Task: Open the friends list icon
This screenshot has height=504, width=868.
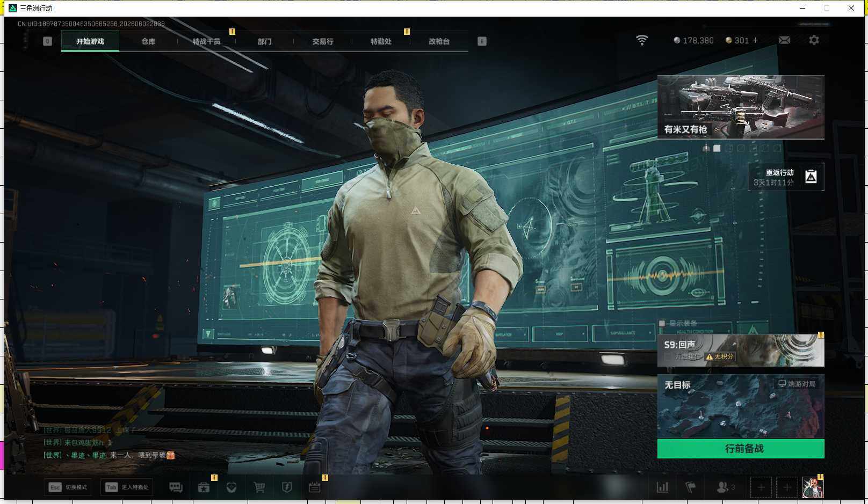Action: [726, 487]
